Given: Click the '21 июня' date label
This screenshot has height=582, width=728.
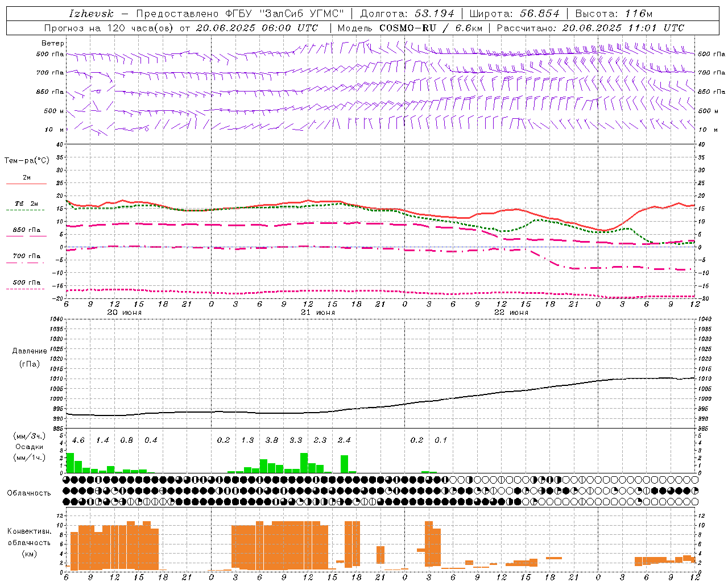Looking at the screenshot, I should coord(318,313).
